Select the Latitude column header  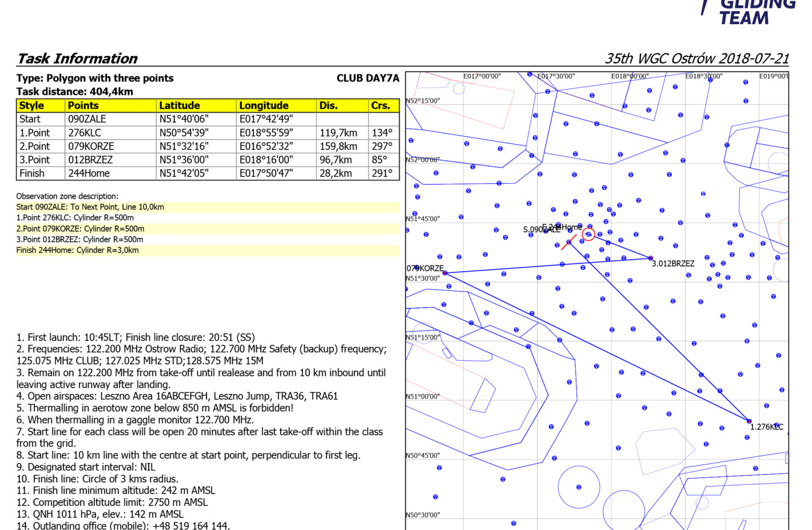coord(179,105)
